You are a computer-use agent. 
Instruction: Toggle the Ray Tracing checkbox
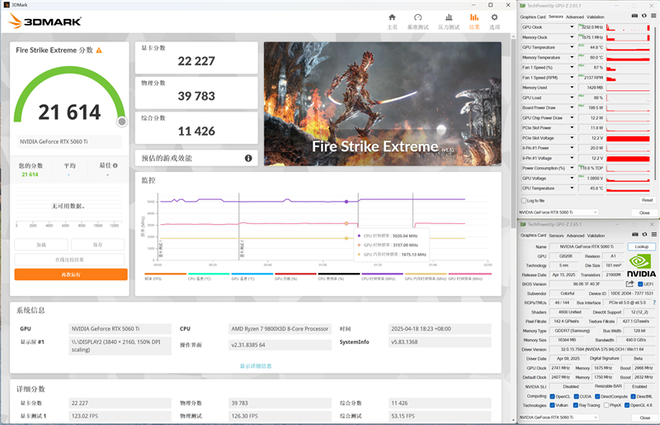[x=575, y=405]
